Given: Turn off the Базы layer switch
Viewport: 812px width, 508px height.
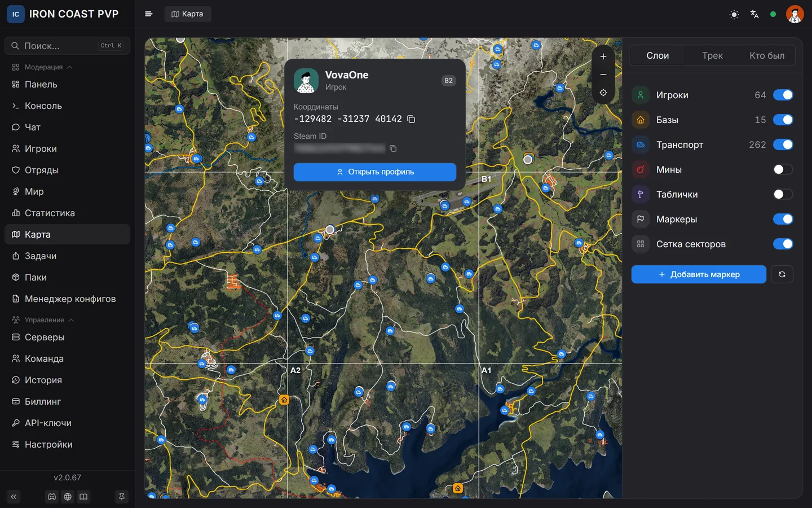Looking at the screenshot, I should [783, 120].
